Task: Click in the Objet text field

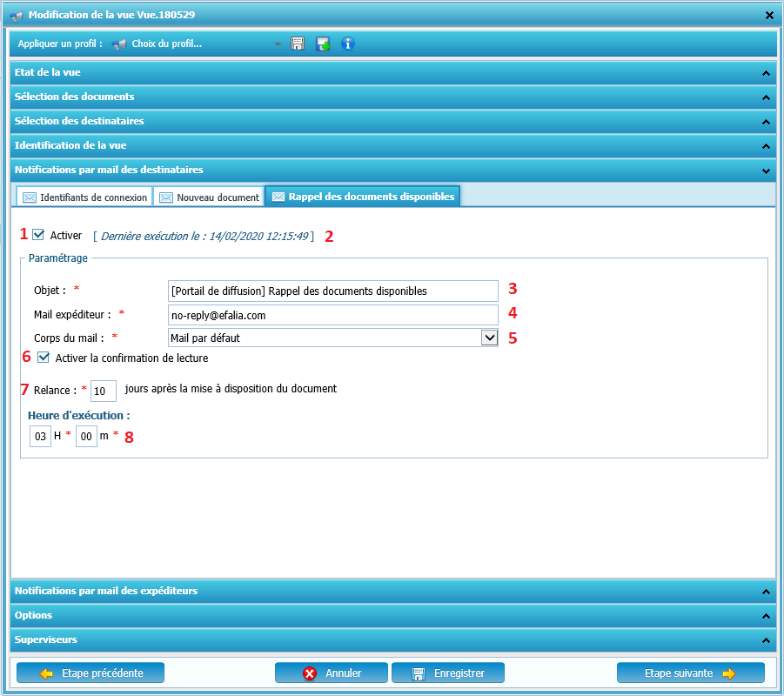Action: (332, 291)
